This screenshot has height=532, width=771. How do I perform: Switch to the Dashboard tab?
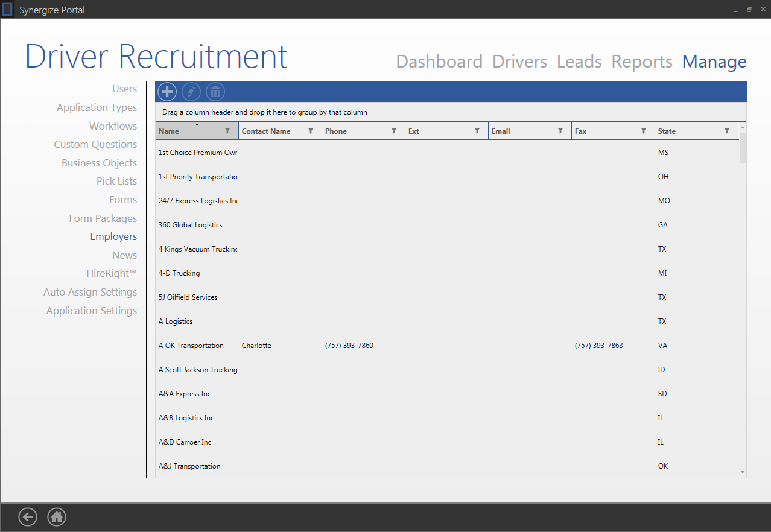pos(439,62)
